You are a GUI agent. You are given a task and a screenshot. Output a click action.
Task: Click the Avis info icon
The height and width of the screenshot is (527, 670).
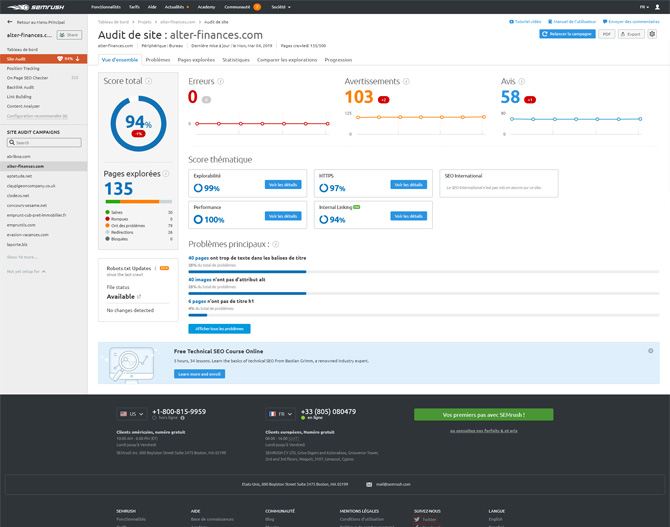coord(521,81)
